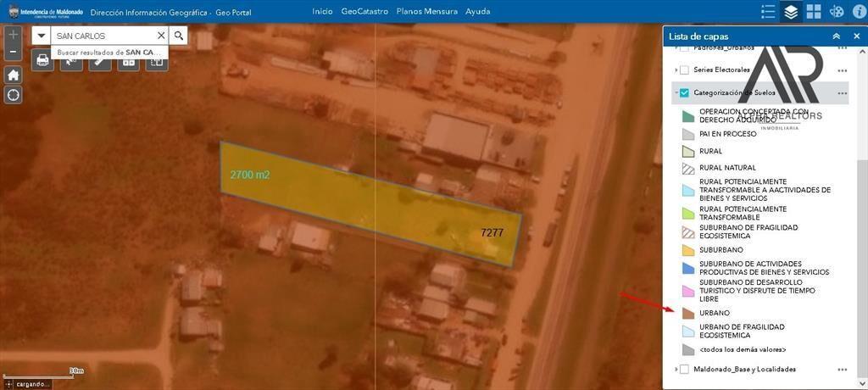Viewport: 868px width, 390px height.
Task: Open the Inicio menu item
Action: [322, 11]
